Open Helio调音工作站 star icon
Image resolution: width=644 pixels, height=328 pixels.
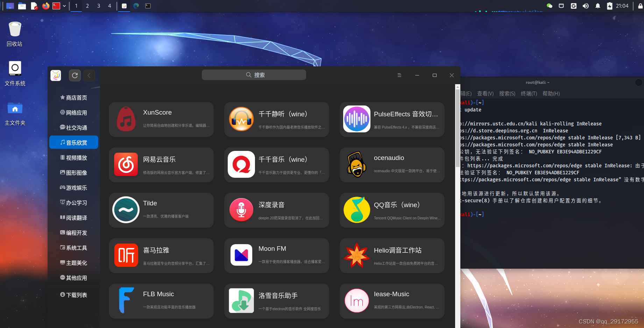coord(357,255)
